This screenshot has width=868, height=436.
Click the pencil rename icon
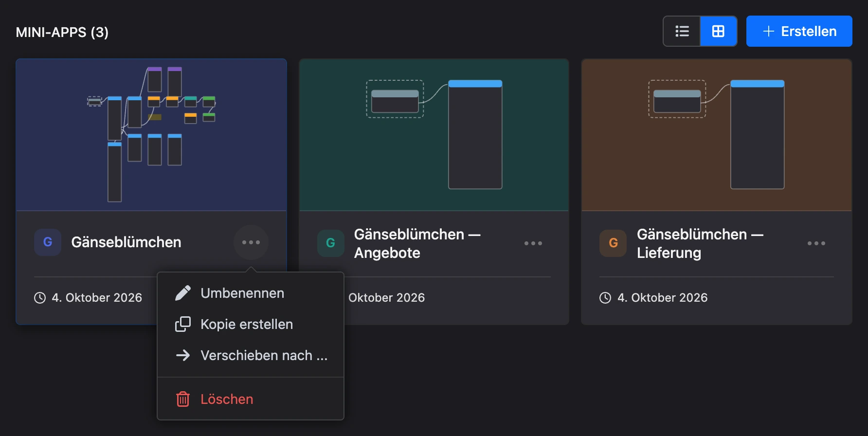click(x=183, y=293)
